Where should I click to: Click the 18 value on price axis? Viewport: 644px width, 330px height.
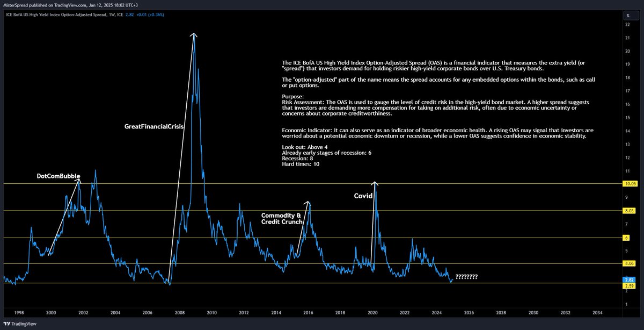(627, 78)
